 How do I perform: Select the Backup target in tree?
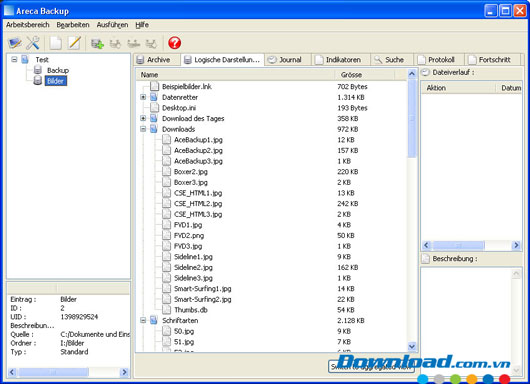(x=58, y=70)
